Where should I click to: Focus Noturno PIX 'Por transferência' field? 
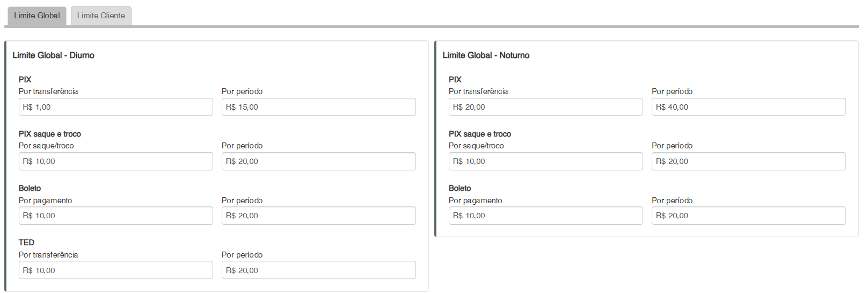tap(545, 107)
